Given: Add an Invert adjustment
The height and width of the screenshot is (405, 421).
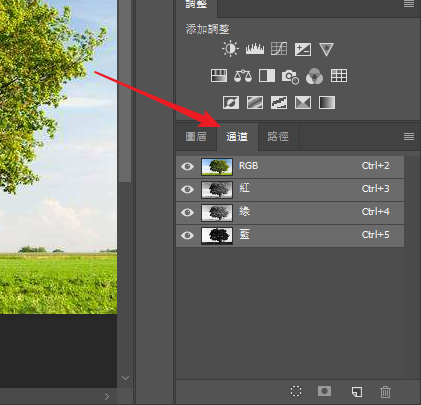Looking at the screenshot, I should pyautogui.click(x=231, y=103).
